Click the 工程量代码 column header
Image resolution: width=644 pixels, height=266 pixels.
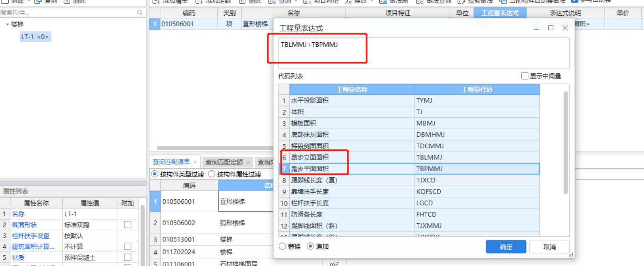[x=477, y=89]
